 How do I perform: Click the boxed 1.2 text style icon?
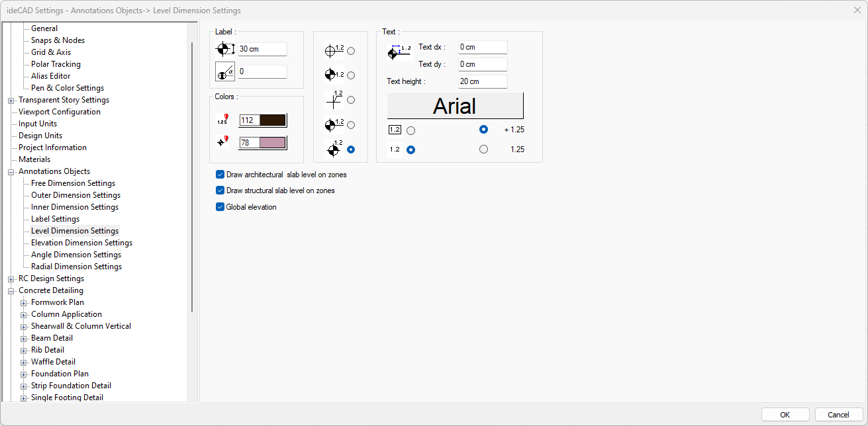[395, 130]
